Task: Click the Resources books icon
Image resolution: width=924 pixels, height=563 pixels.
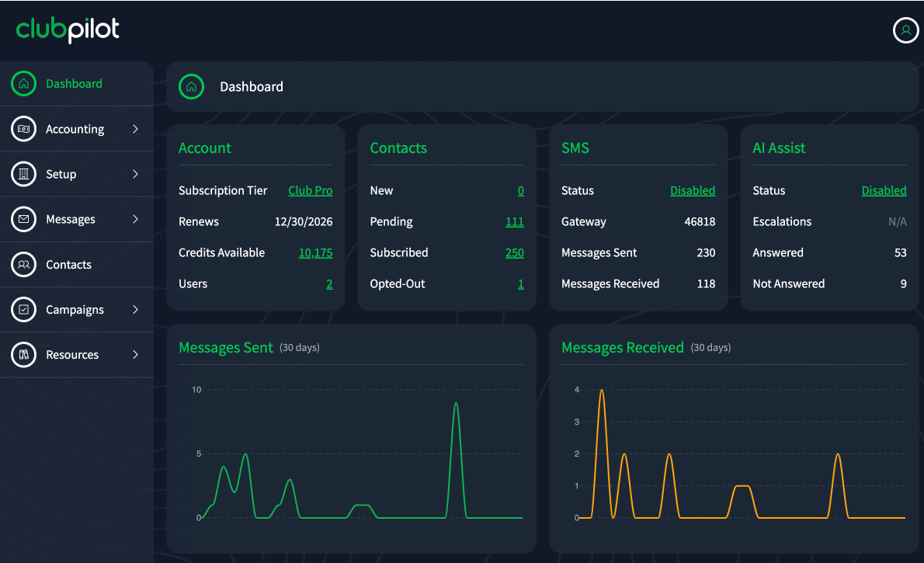Action: 23,355
